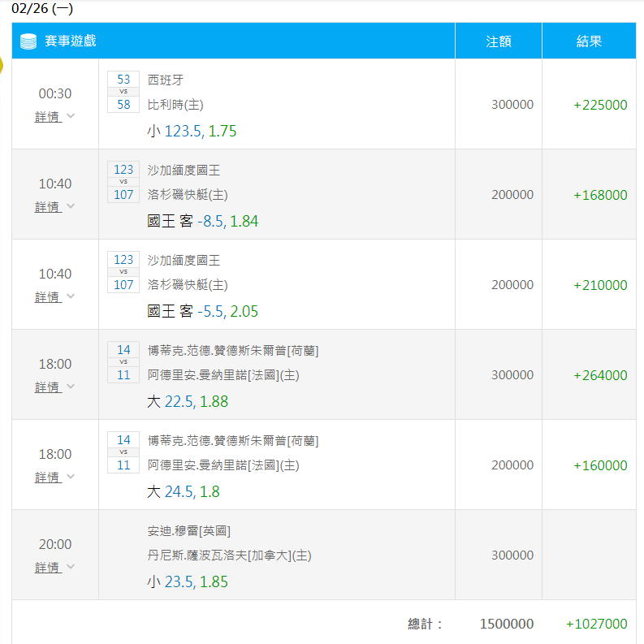This screenshot has width=644, height=644.
Task: Expand 詳情 chevron for second 10:40 Kings bet
Action: 71,296
